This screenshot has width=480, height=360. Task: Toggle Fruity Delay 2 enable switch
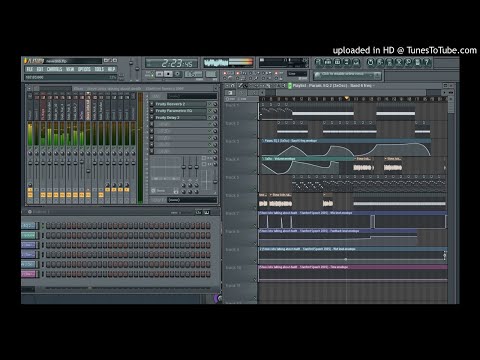coord(210,118)
